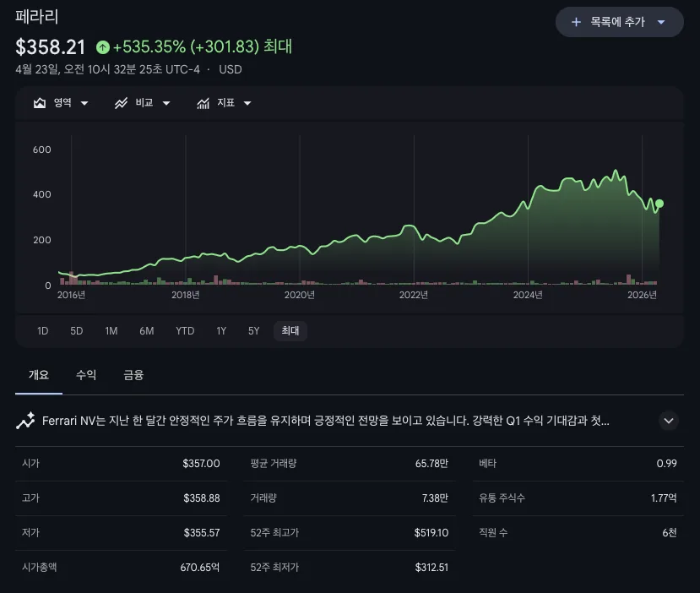Click the 2022년 axis label

414,295
